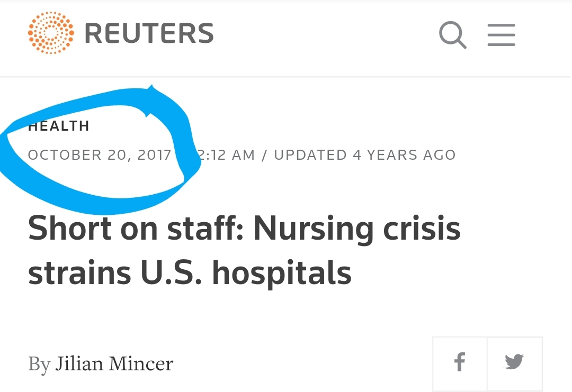Select the October 20, 2017 publish date
Screen dimensions: 572x392
[x=100, y=155]
